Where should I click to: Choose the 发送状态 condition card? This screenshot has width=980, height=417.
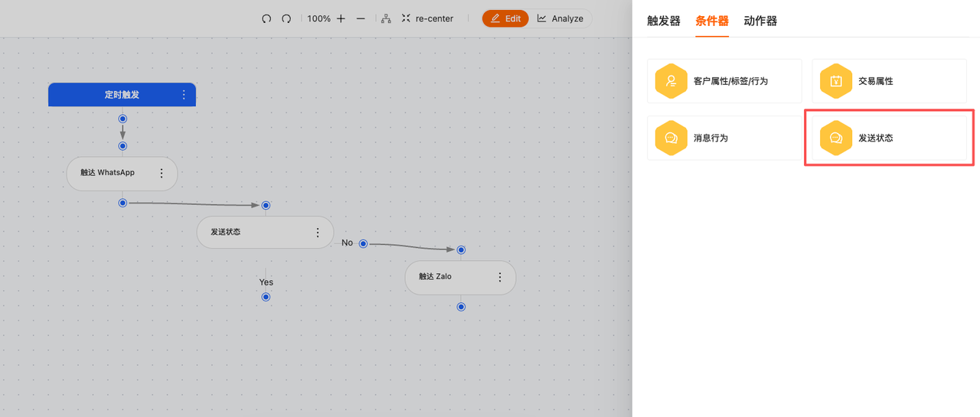point(889,138)
